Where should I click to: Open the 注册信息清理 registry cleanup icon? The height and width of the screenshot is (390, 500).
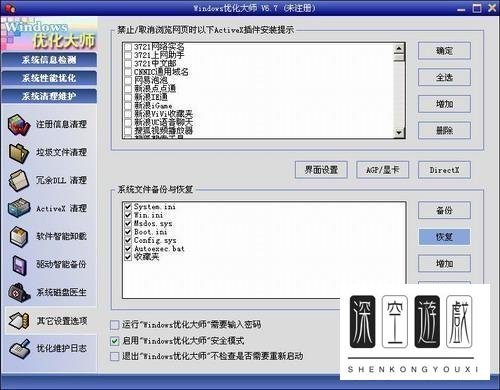click(19, 125)
